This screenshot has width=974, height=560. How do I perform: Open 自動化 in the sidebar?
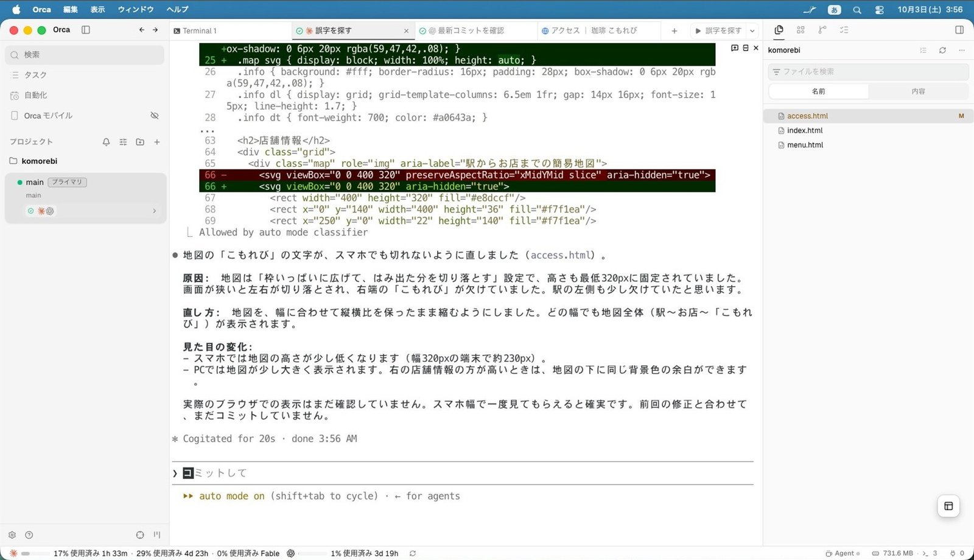(x=85, y=96)
